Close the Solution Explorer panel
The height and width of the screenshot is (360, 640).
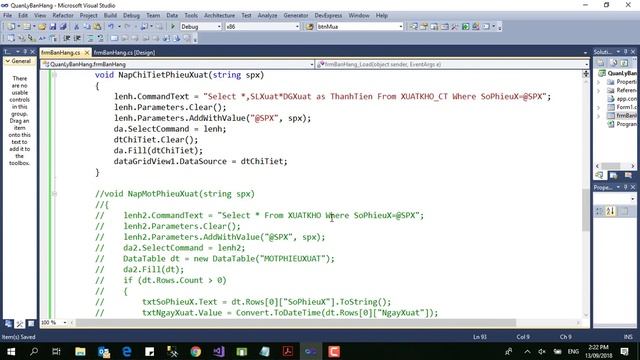coord(633,52)
